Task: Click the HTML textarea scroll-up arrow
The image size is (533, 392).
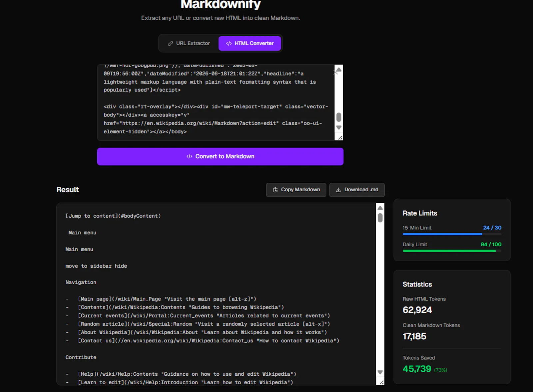Action: pyautogui.click(x=339, y=70)
